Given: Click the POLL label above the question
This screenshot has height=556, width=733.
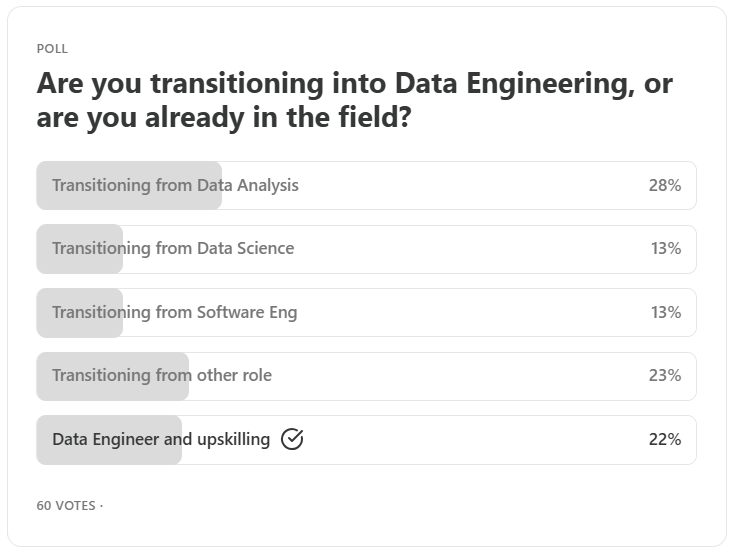Looking at the screenshot, I should (52, 48).
